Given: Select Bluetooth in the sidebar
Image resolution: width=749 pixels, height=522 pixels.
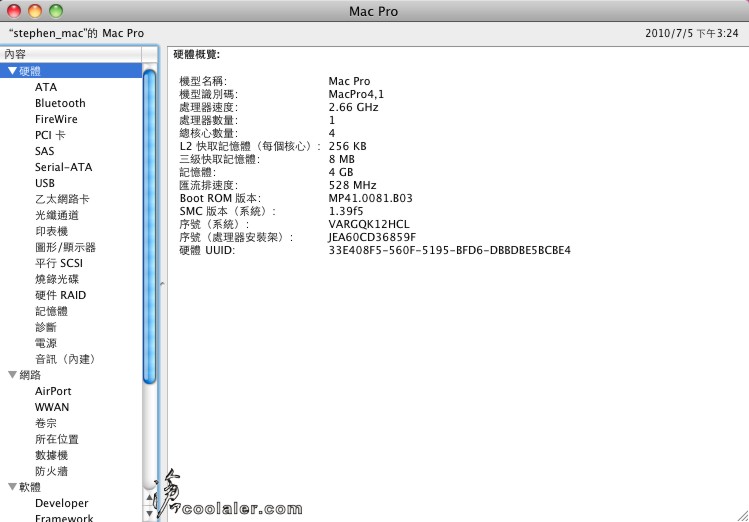Looking at the screenshot, I should 60,103.
